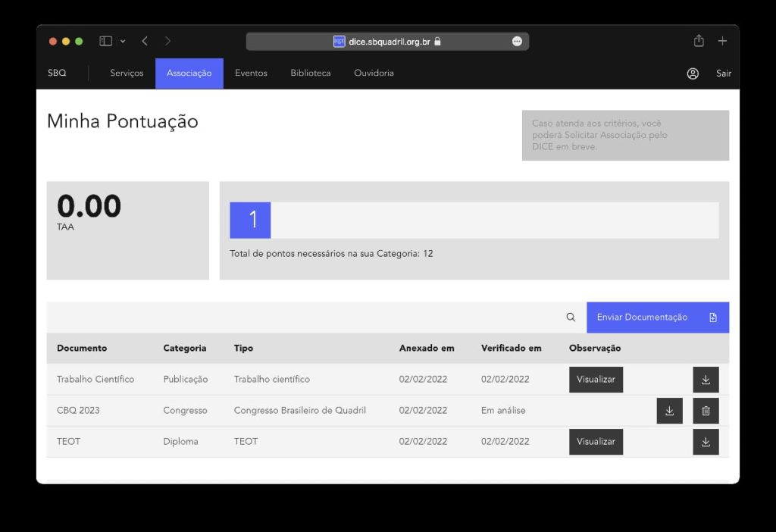Open the user profile icon

click(693, 74)
